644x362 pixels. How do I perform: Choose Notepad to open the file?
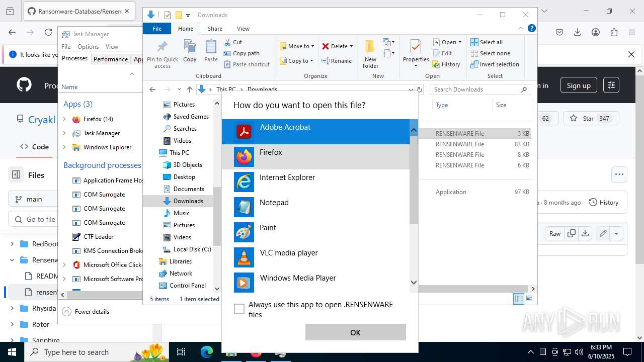point(316,207)
